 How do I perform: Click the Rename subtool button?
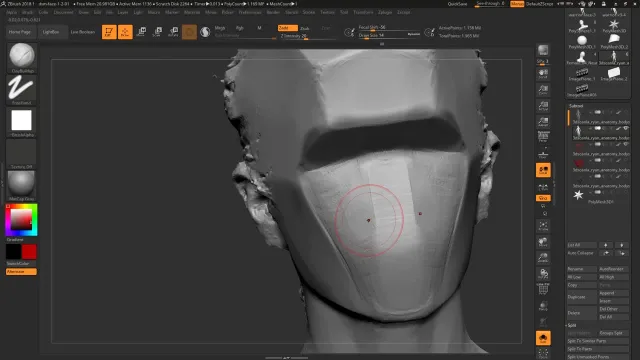(581, 269)
